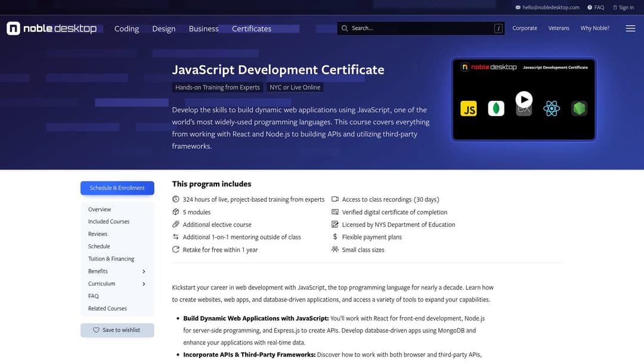Go to Related Courses in sidebar
Viewport: 644px width, 363px height.
pos(107,308)
